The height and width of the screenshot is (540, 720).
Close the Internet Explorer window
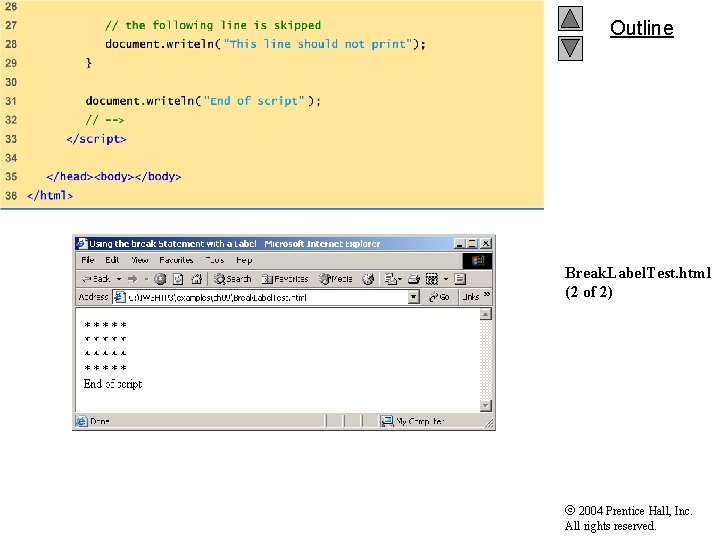(486, 243)
